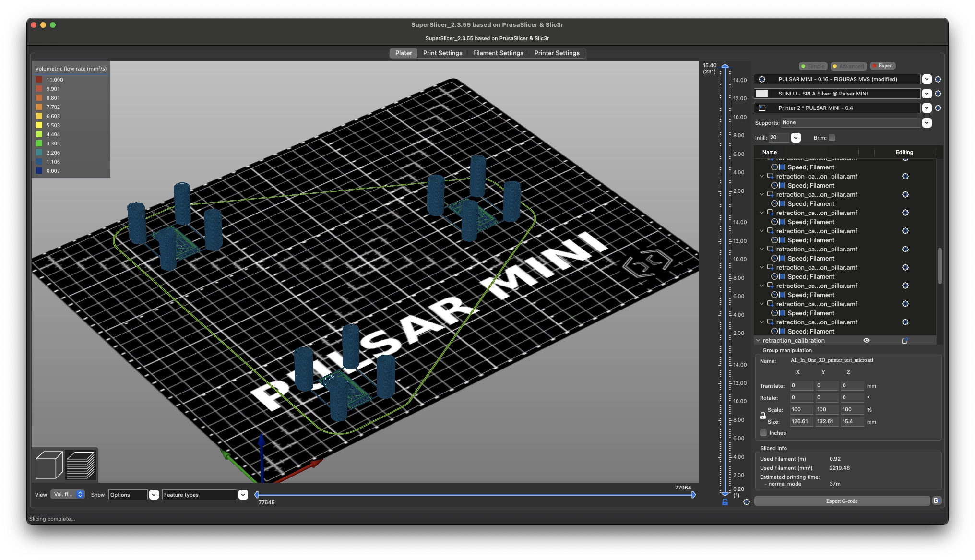The height and width of the screenshot is (560, 975).
Task: Open print preset dropdown arrow
Action: click(927, 79)
